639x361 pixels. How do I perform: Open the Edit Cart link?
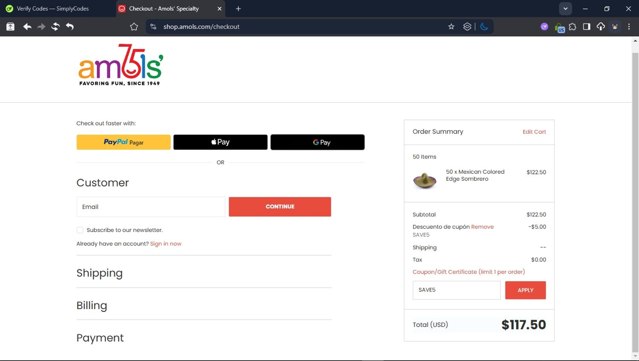pyautogui.click(x=534, y=132)
